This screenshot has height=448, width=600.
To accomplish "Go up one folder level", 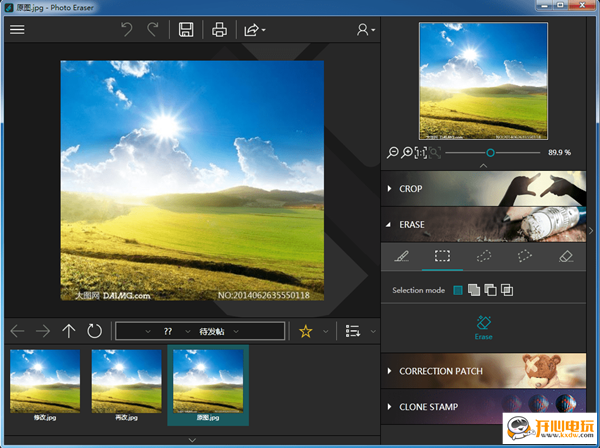I will tap(69, 331).
